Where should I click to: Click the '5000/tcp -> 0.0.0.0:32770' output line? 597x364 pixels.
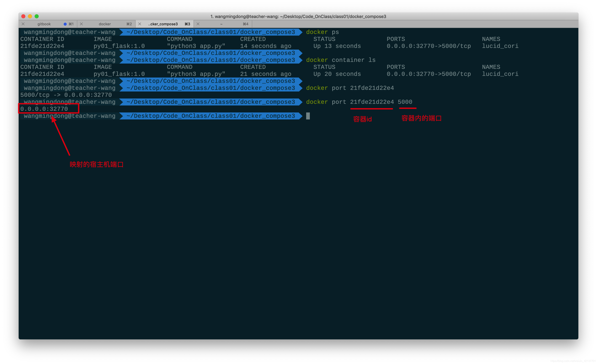tap(66, 95)
